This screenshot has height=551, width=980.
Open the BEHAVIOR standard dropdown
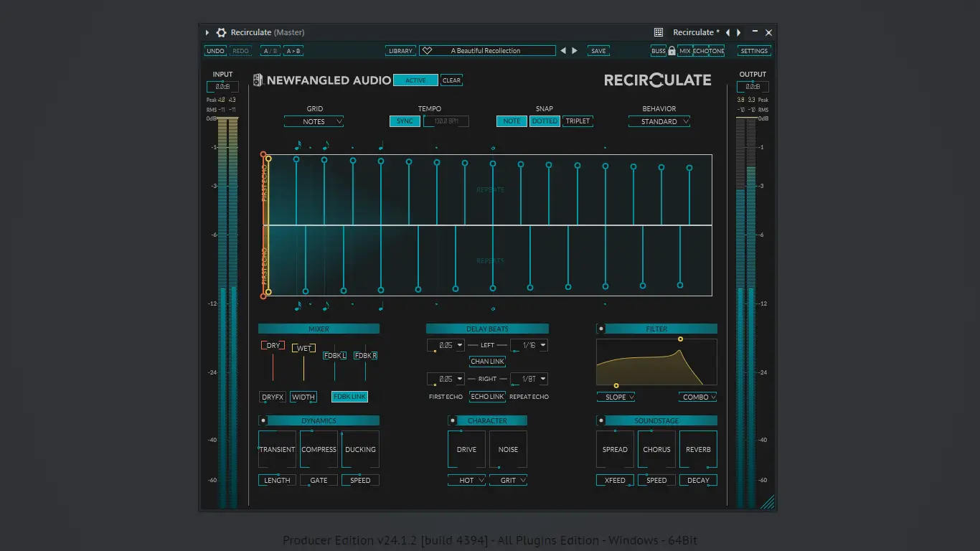pos(659,121)
